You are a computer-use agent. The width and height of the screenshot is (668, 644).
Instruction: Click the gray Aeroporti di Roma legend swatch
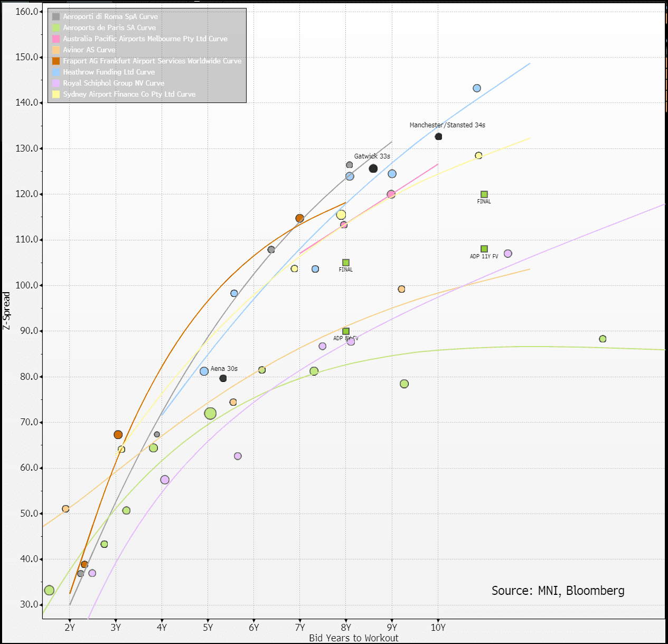56,17
